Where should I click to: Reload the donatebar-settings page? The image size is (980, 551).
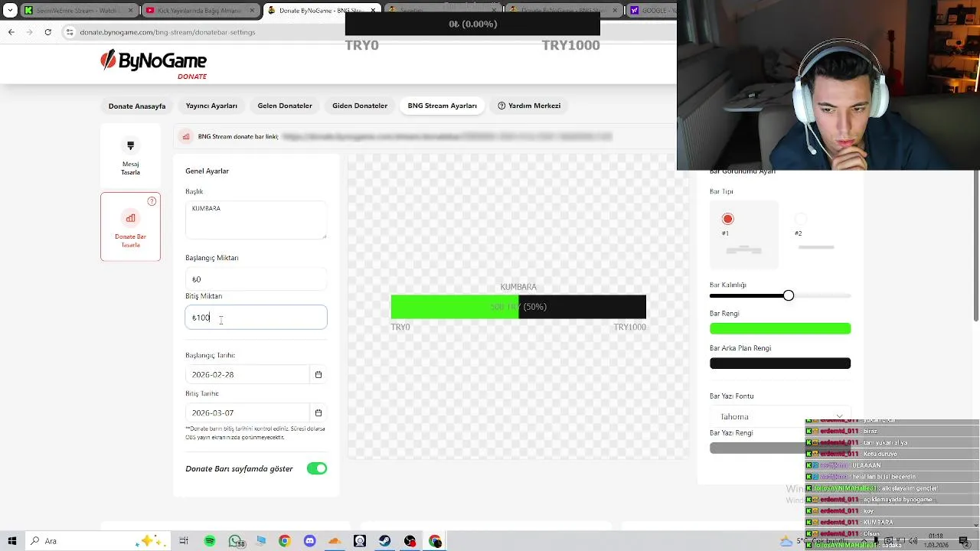tap(48, 32)
